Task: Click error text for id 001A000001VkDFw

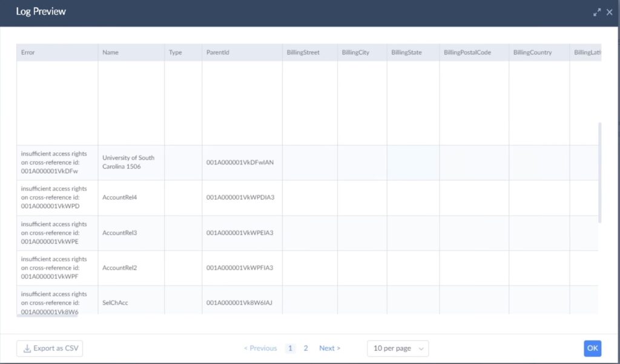Action: point(54,162)
